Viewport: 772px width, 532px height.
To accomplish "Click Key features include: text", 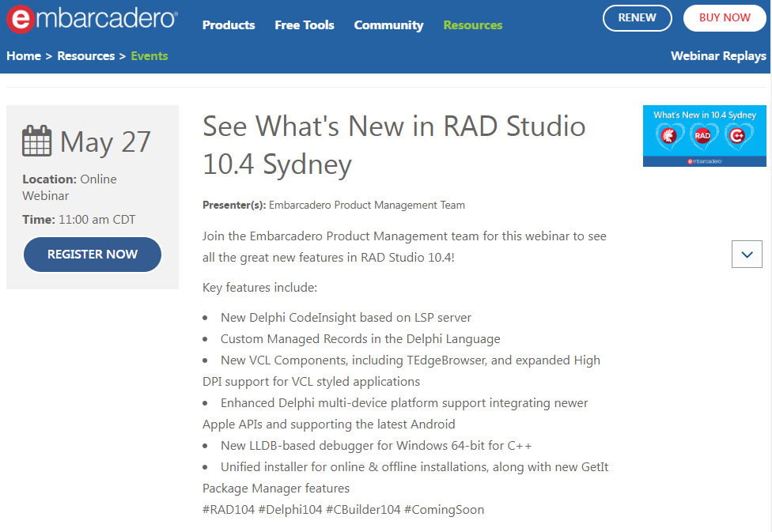I will [x=259, y=288].
